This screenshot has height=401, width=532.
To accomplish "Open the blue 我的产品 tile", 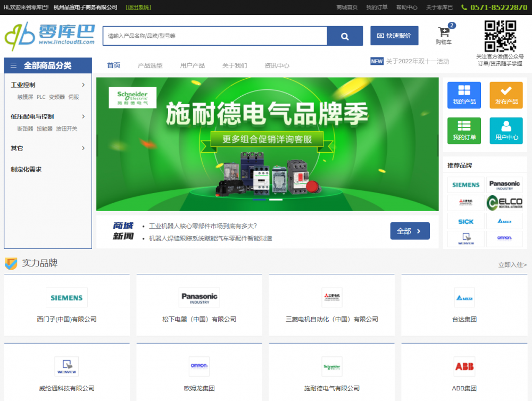I will pyautogui.click(x=464, y=95).
